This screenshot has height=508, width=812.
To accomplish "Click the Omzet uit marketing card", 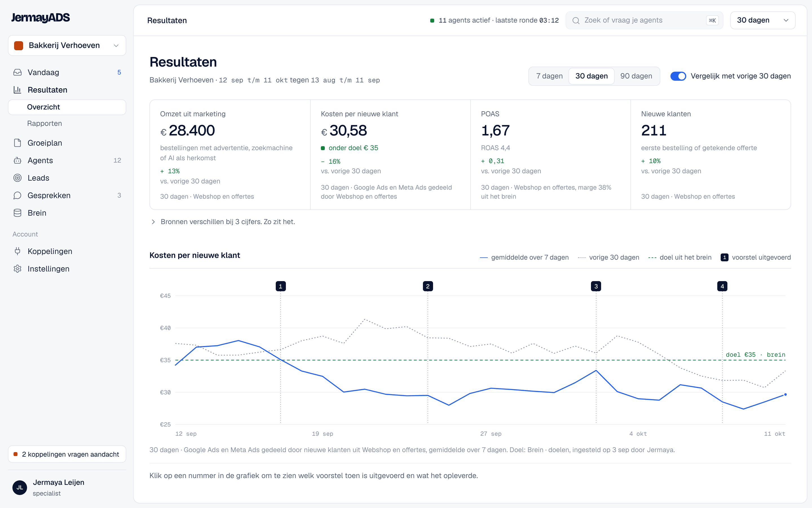I will click(230, 155).
